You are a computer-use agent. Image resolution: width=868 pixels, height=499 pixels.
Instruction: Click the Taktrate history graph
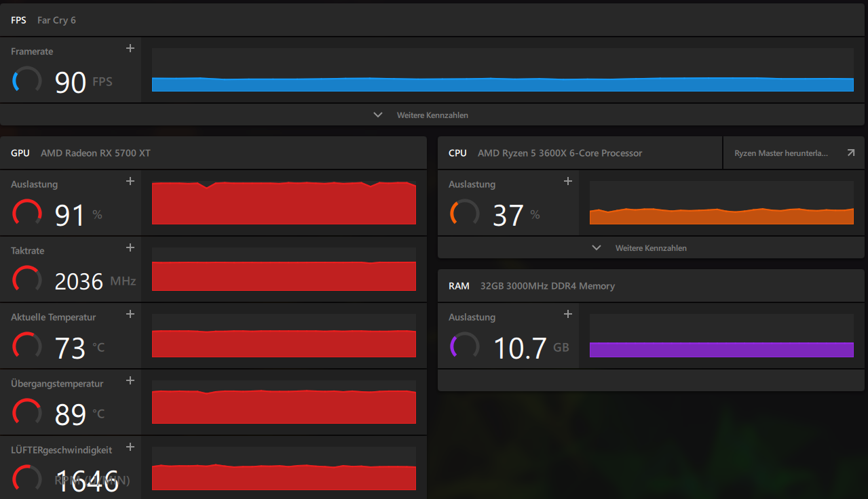click(284, 269)
